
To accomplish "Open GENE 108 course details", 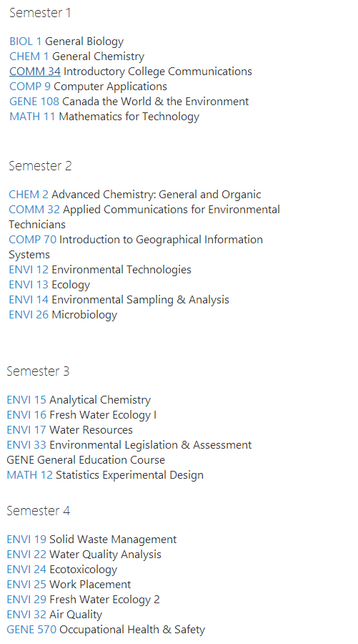I will click(34, 102).
